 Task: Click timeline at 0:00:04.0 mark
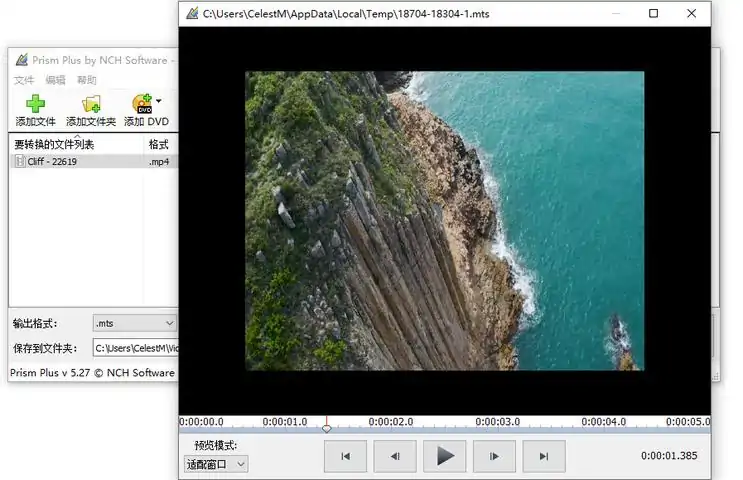pos(604,422)
